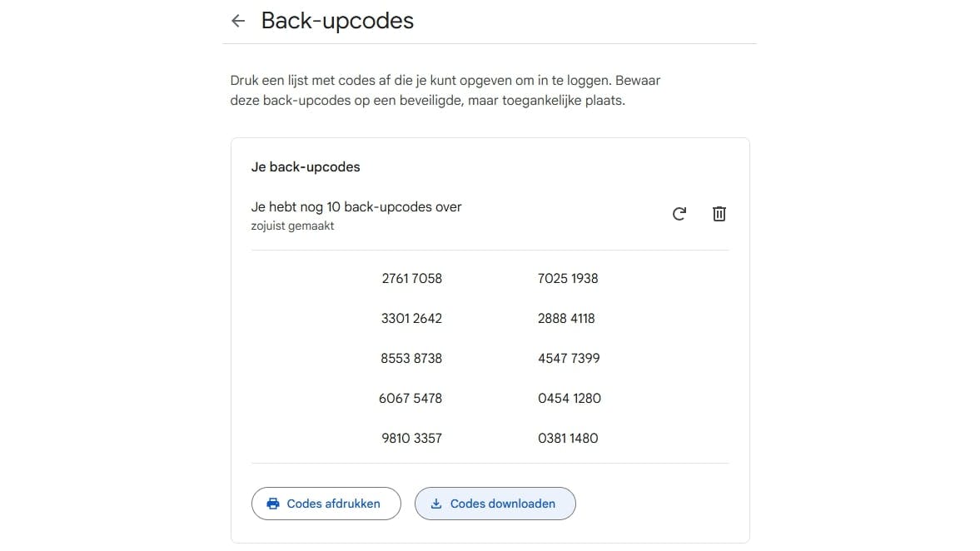Click the 'Je back-upcodes' card heading
The image size is (980, 551).
[306, 166]
